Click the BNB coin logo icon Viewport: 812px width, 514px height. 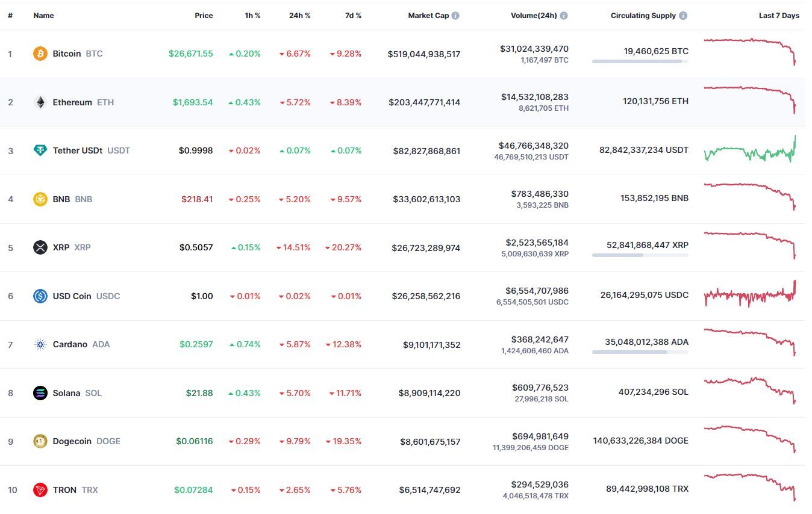(40, 199)
